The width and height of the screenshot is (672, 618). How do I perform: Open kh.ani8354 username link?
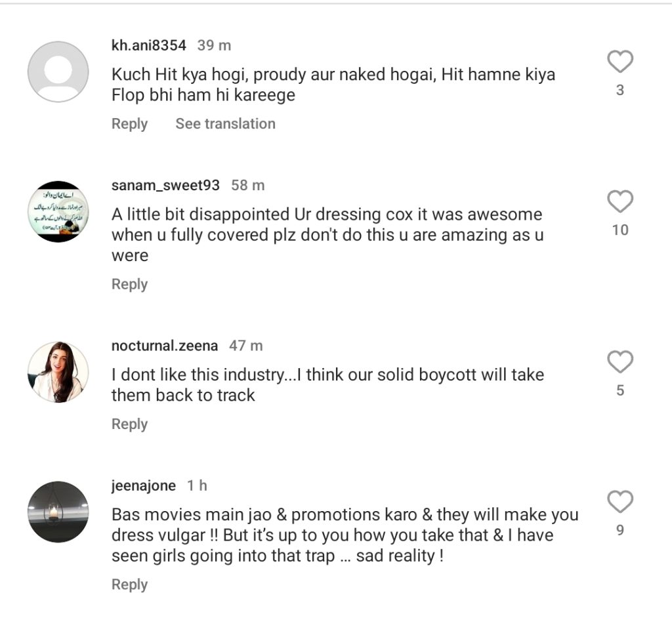pos(149,46)
